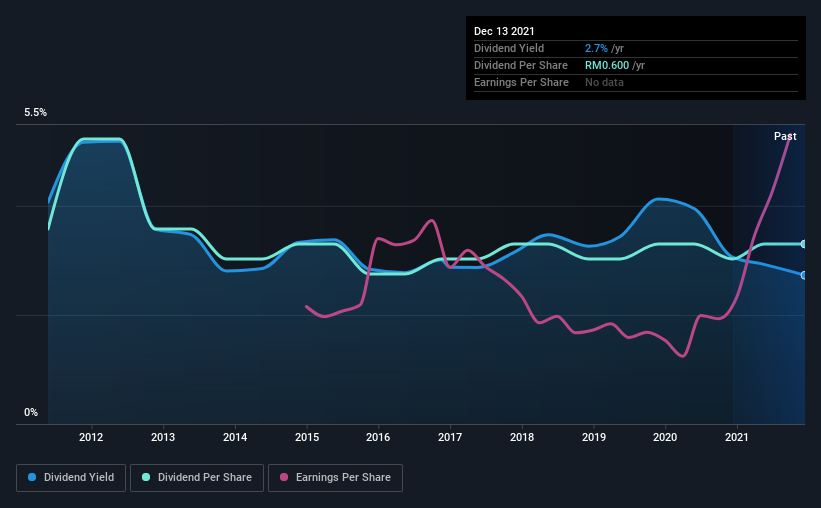
Task: Click the 0% y-axis label
Action: pos(31,412)
